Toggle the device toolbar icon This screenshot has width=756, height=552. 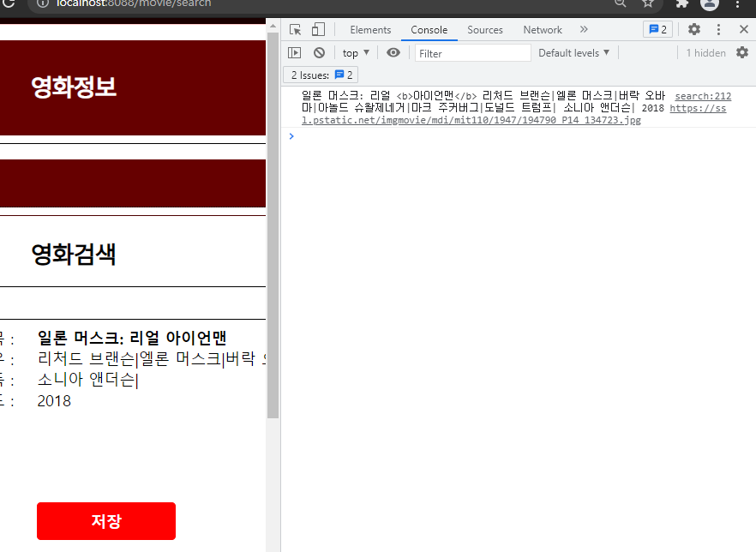pyautogui.click(x=318, y=30)
